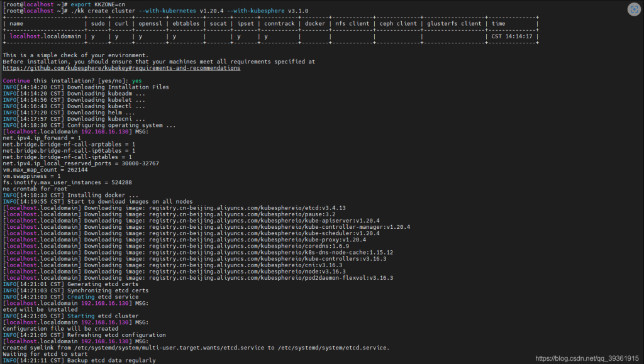
Task: Click the 'name' column header in table
Action: click(x=17, y=24)
